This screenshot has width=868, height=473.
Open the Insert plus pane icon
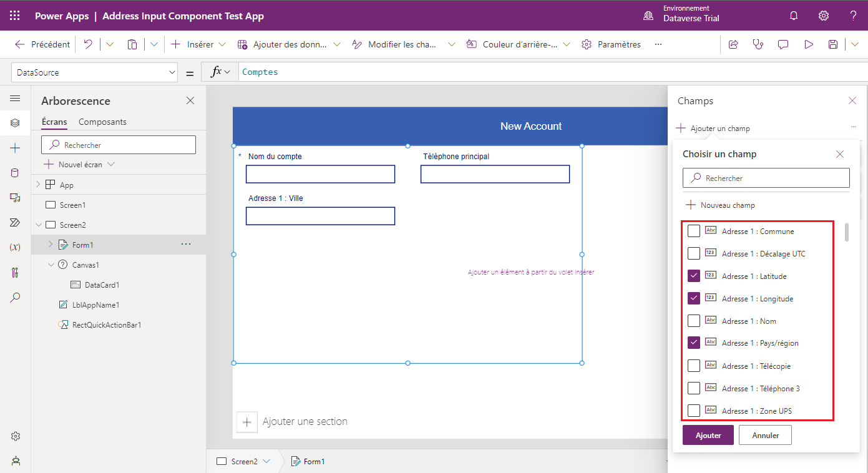(15, 148)
